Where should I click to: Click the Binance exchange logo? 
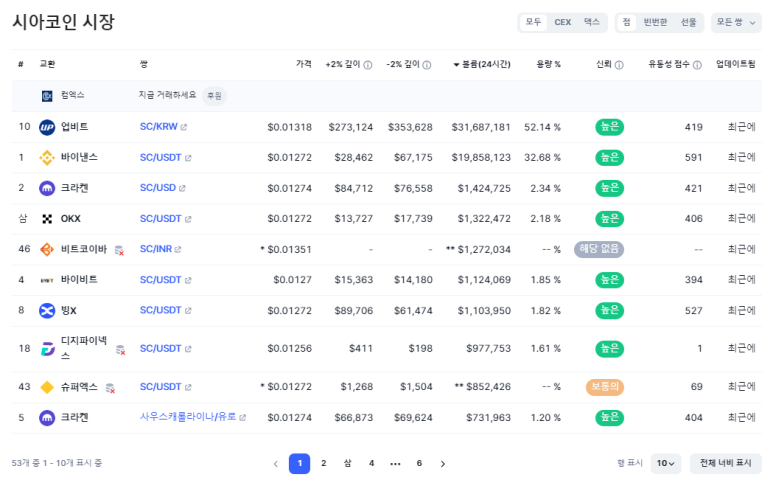pyautogui.click(x=47, y=158)
